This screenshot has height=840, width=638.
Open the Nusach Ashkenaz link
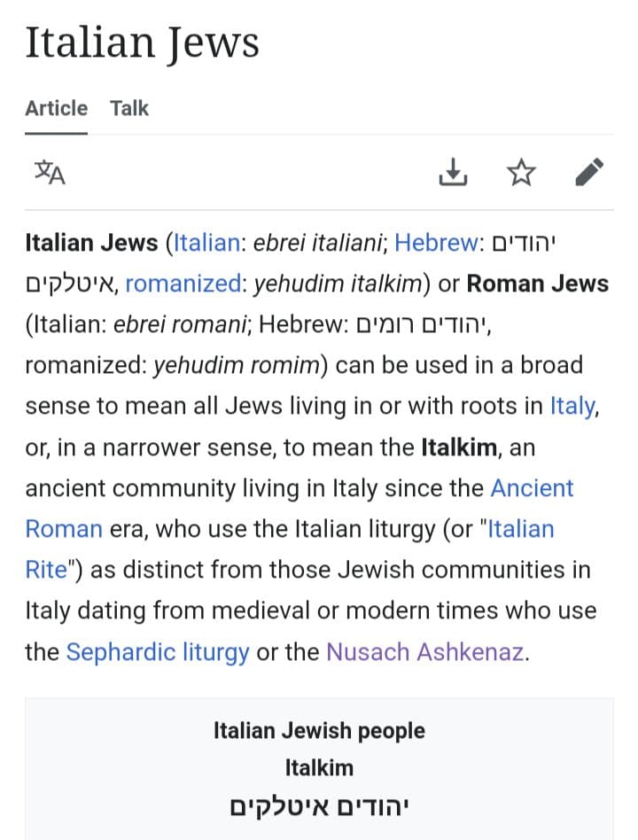(425, 652)
